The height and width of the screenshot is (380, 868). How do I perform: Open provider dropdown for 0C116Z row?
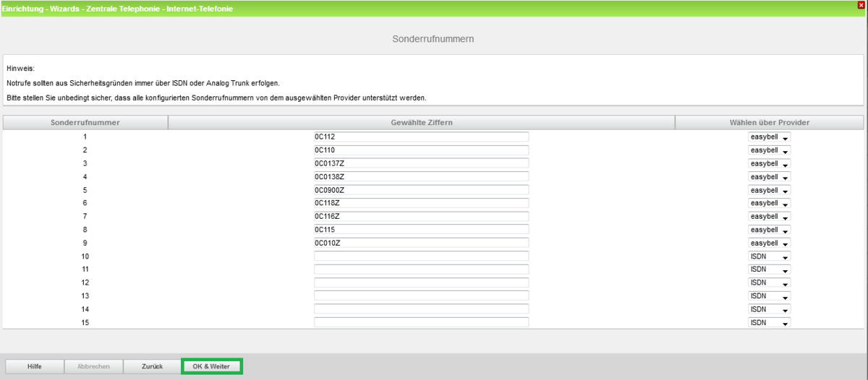point(769,217)
